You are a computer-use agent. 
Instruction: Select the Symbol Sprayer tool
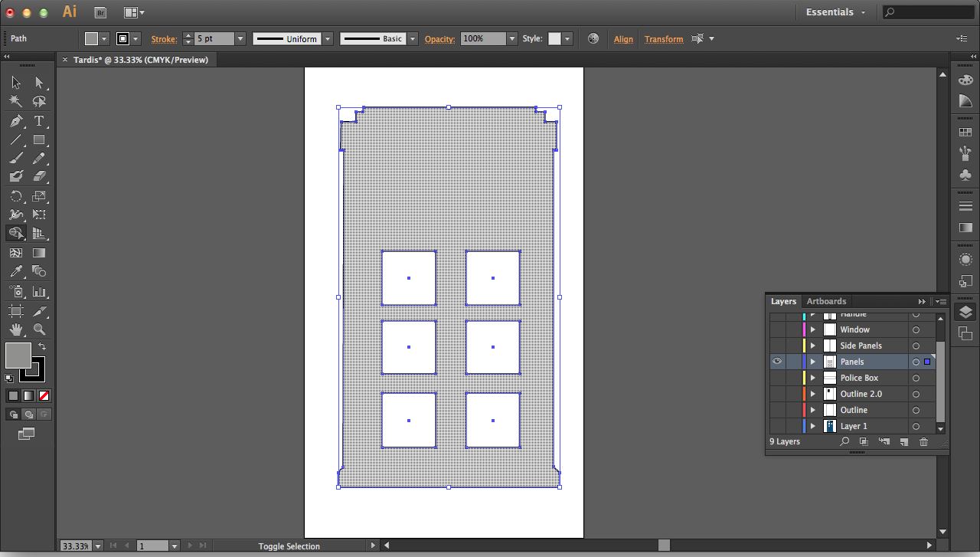click(x=16, y=292)
